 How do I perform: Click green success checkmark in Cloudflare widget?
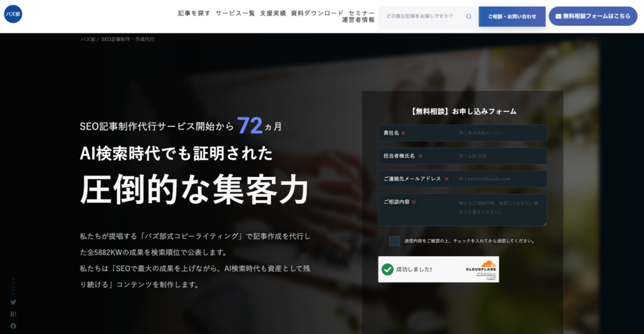[x=387, y=269]
